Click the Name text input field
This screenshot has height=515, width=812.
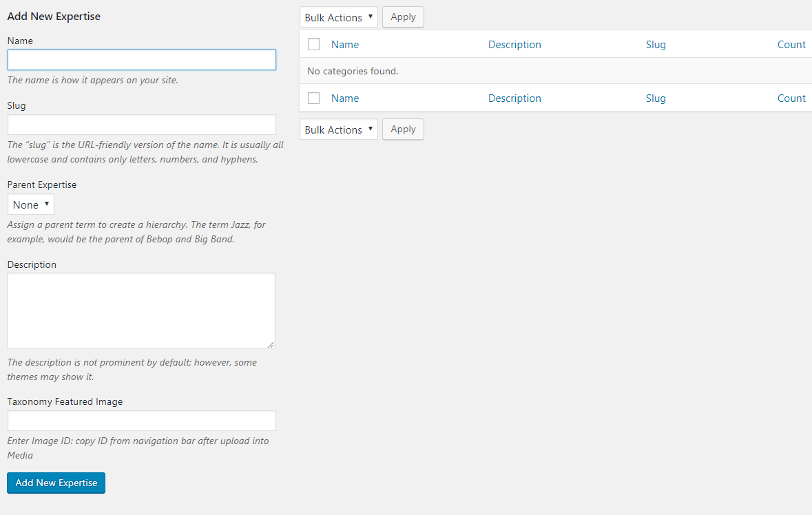click(141, 60)
